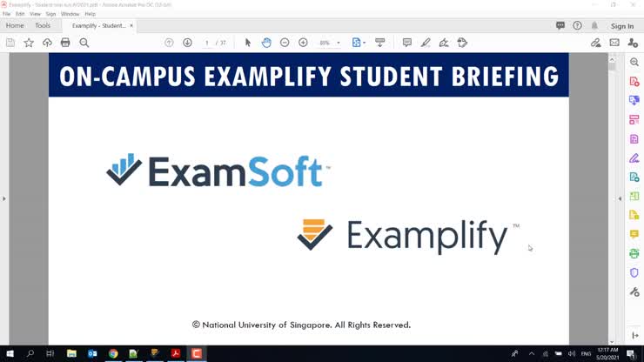Close the Examplify document tab
The image size is (644, 362).
[x=131, y=25]
